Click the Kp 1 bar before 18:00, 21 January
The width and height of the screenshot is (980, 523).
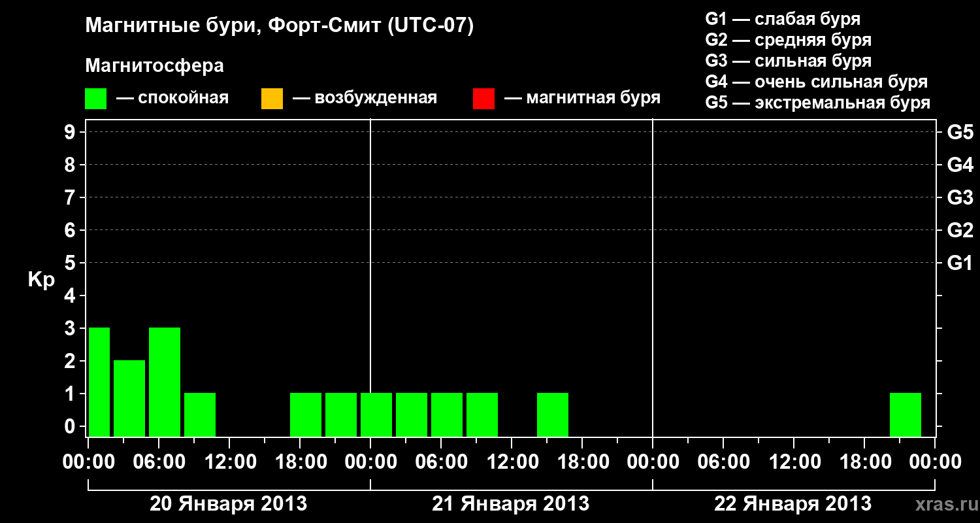553,414
